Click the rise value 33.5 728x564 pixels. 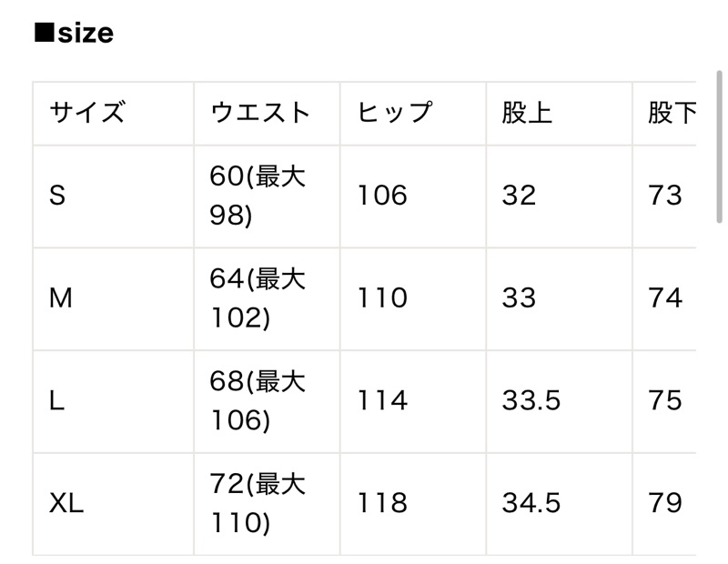pyautogui.click(x=531, y=401)
